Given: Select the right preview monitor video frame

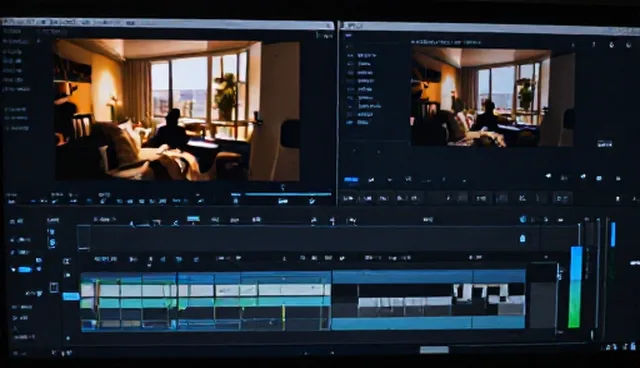Looking at the screenshot, I should pyautogui.click(x=492, y=96).
